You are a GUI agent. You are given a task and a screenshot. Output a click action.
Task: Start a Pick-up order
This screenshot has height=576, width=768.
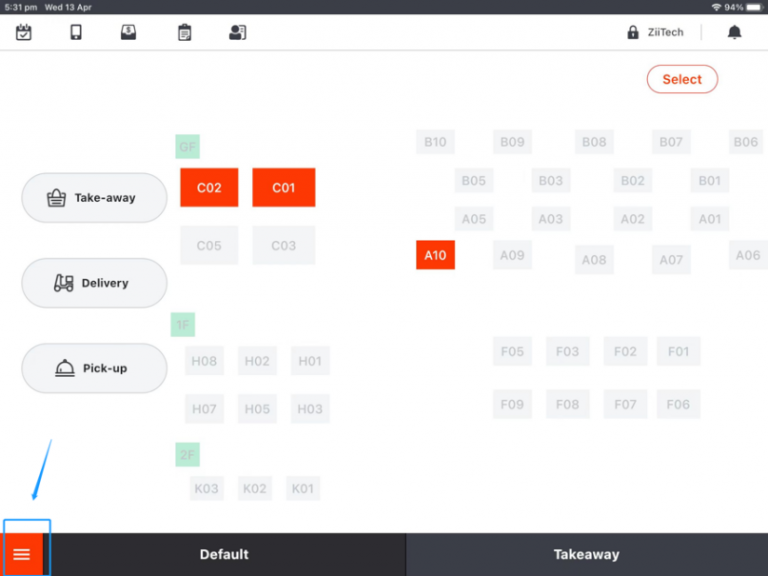pos(94,368)
